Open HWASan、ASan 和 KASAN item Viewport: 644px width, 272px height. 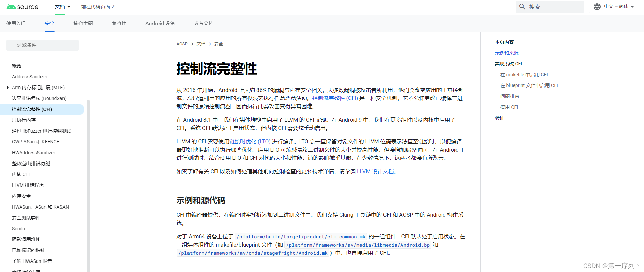40,207
